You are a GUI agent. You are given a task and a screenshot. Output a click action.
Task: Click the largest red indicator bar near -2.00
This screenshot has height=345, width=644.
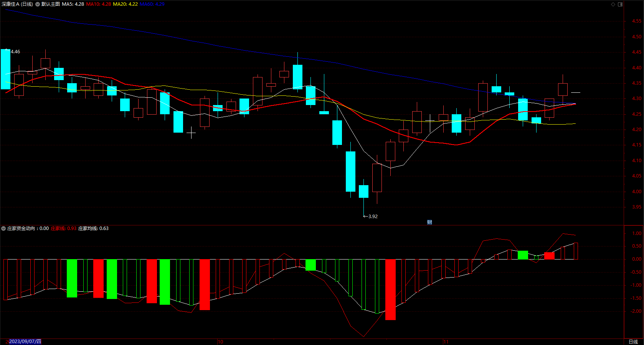coord(390,289)
